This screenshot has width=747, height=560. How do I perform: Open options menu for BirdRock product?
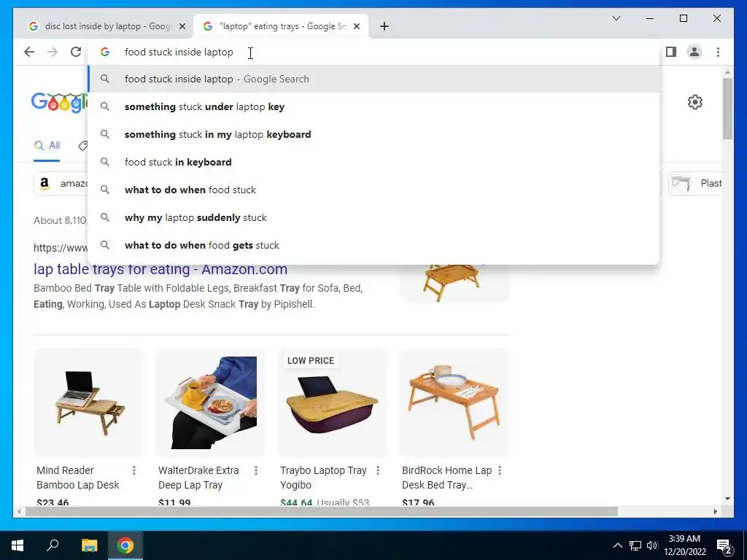click(499, 470)
